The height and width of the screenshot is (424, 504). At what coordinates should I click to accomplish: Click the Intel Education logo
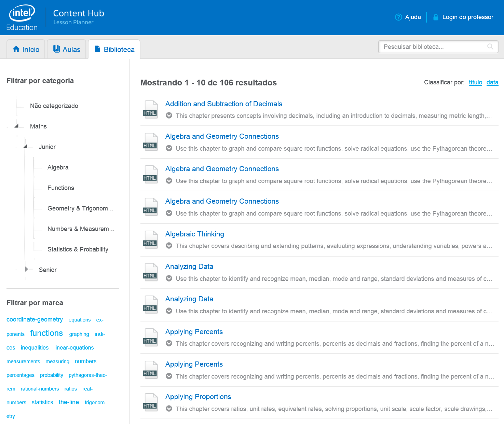[22, 18]
